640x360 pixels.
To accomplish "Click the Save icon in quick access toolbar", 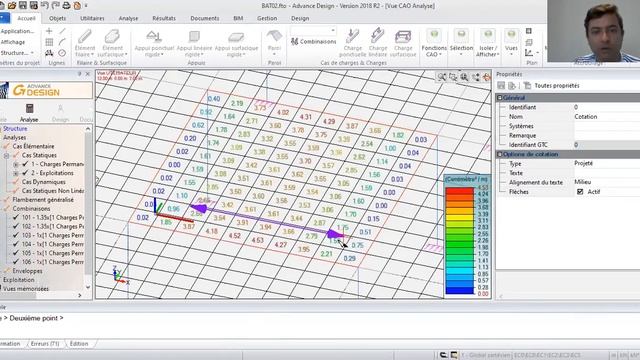I will [x=23, y=6].
